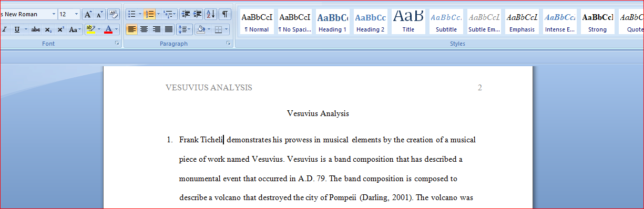Viewport: 644px width, 209px height.
Task: Align text left
Action: coord(131,29)
